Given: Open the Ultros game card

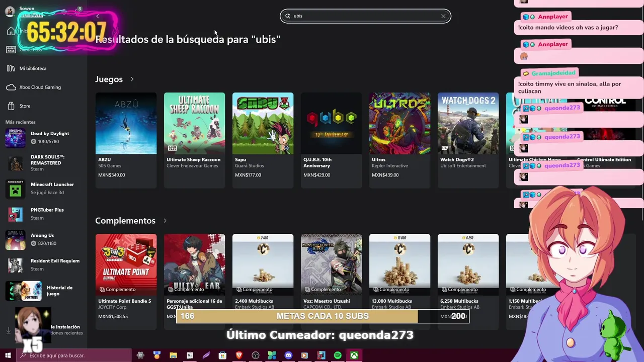Looking at the screenshot, I should pos(399,140).
